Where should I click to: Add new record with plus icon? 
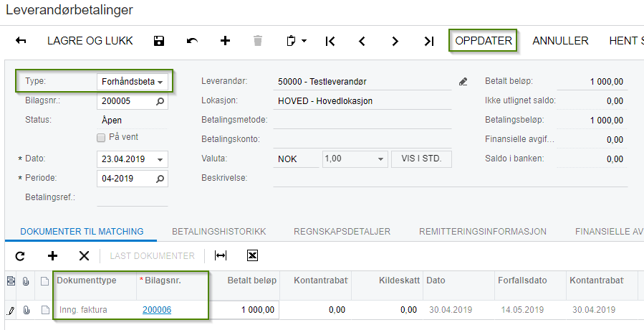coord(225,41)
